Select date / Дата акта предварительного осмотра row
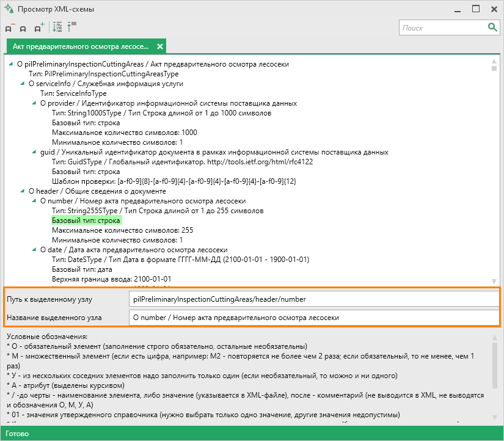This screenshot has width=504, height=441. [134, 250]
